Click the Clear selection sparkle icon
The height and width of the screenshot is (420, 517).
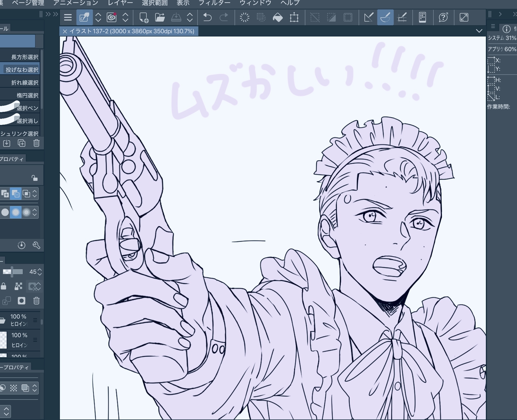244,18
